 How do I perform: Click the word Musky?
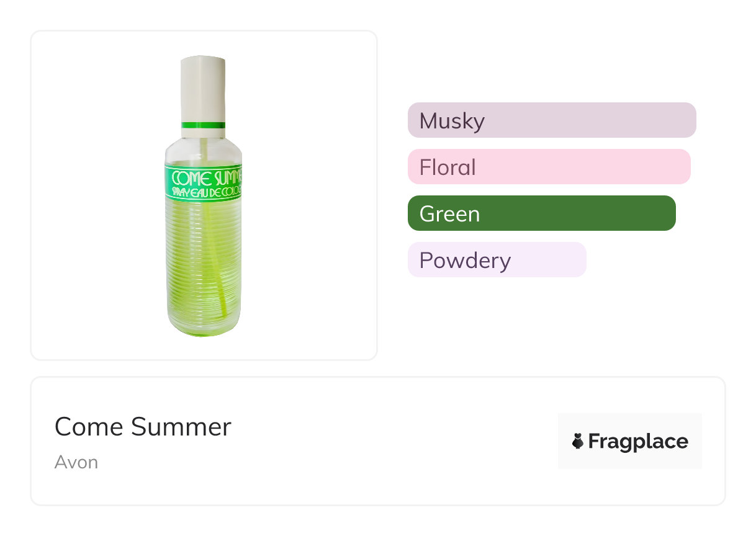click(451, 120)
